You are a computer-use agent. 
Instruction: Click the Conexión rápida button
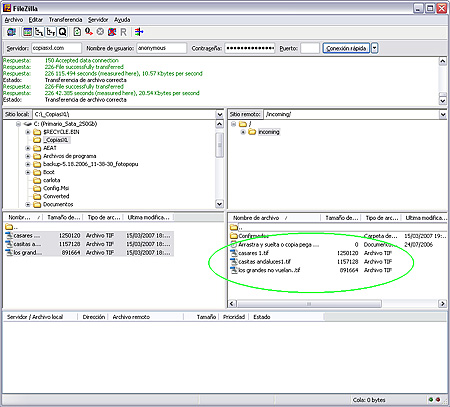click(x=346, y=48)
